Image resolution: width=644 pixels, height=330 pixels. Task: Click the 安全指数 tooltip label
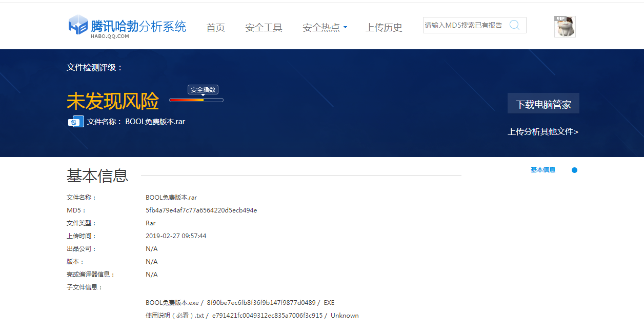[x=203, y=90]
